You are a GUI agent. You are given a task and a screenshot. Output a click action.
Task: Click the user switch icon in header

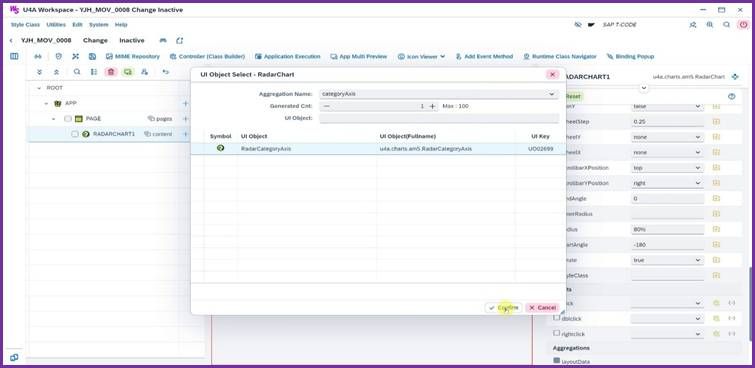693,25
